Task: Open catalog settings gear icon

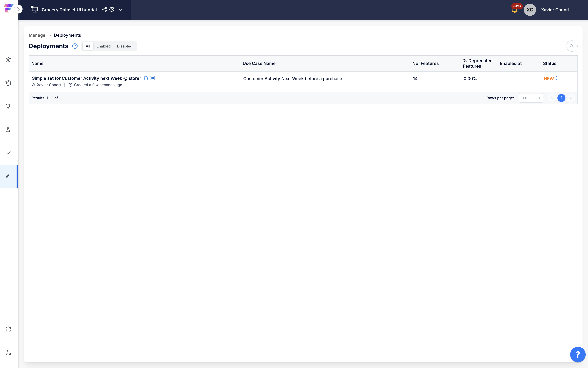Action: (112, 10)
